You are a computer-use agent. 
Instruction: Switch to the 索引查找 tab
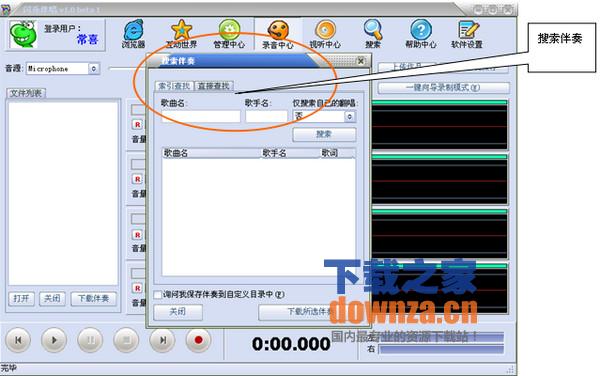click(174, 86)
